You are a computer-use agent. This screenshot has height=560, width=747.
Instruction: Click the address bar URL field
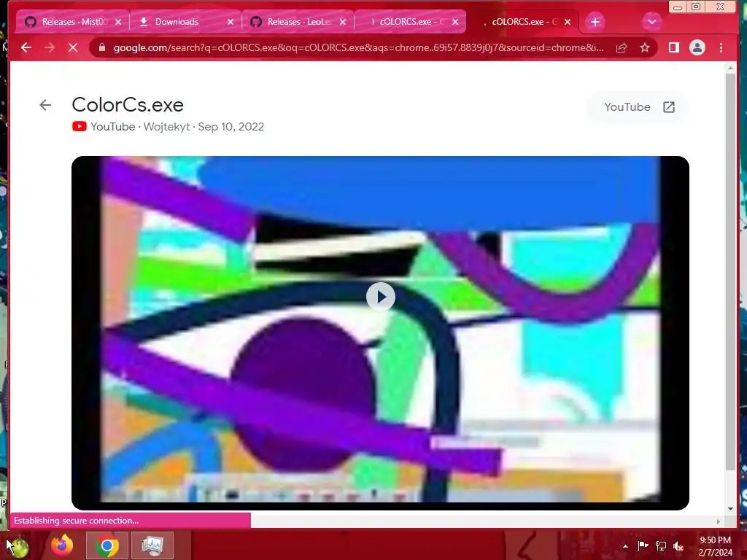[x=358, y=47]
